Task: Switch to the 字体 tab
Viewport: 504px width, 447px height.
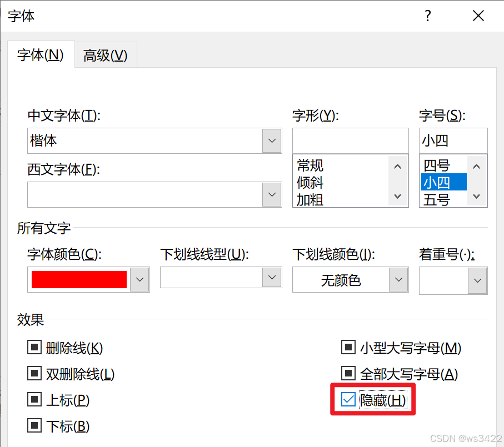Action: 41,54
